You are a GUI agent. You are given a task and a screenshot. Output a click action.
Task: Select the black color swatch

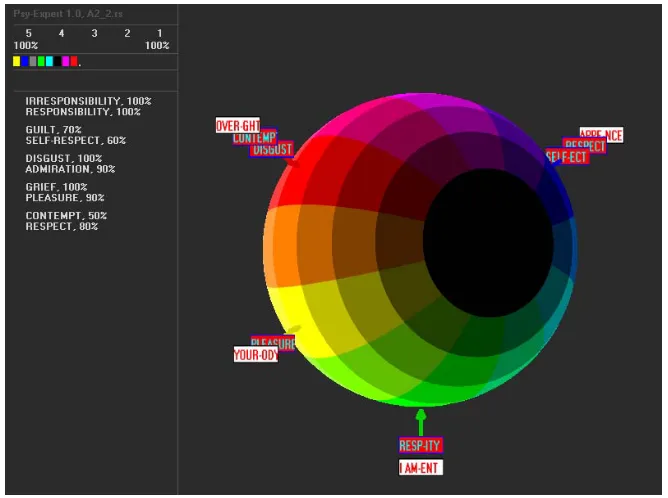pos(58,61)
